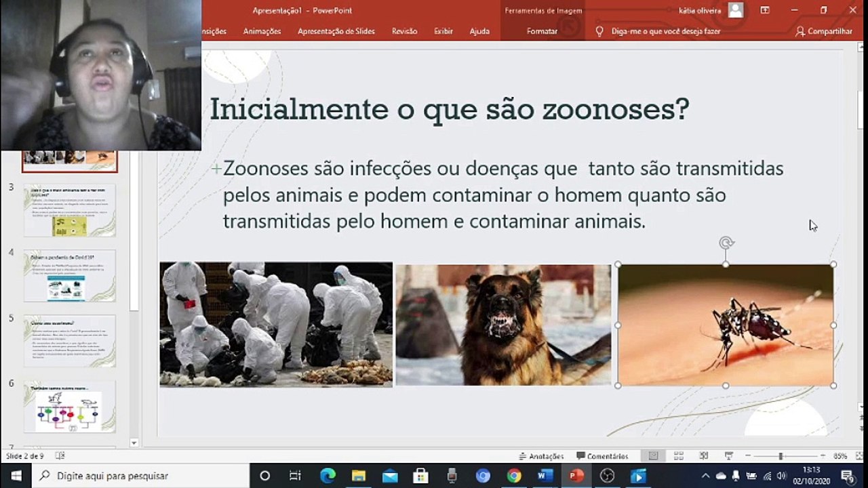Launch Microsoft Edge from taskbar

point(328,476)
